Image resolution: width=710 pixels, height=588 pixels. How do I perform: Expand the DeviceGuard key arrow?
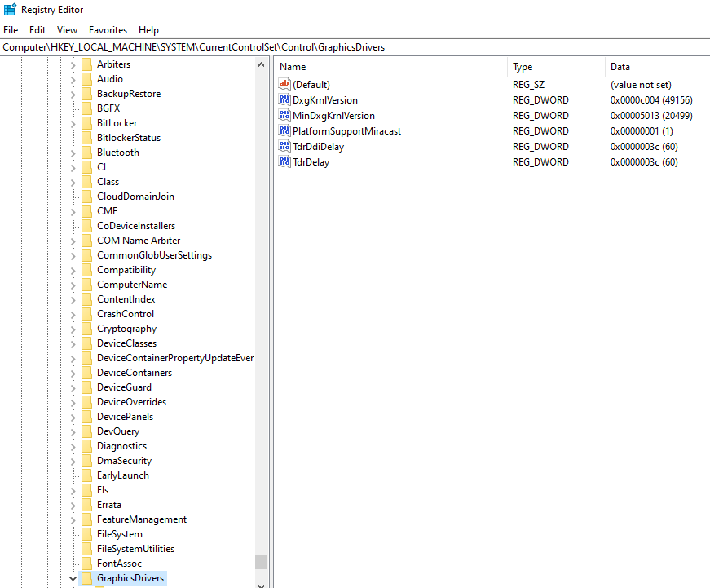[73, 387]
